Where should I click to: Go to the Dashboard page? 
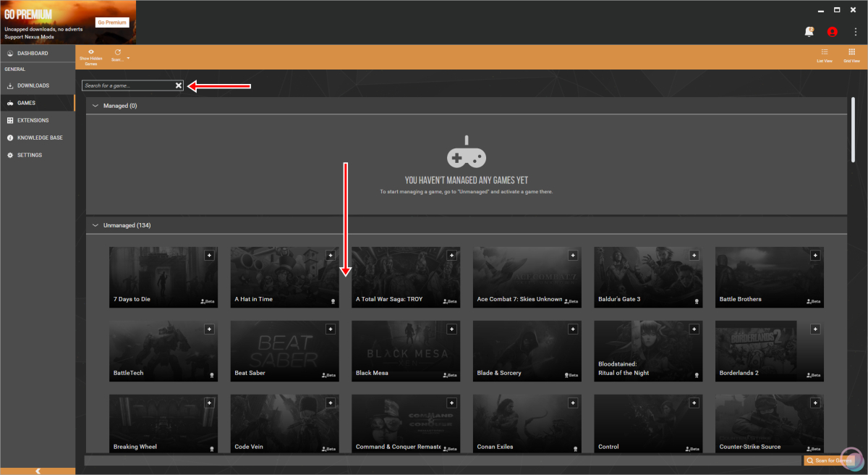coord(38,54)
